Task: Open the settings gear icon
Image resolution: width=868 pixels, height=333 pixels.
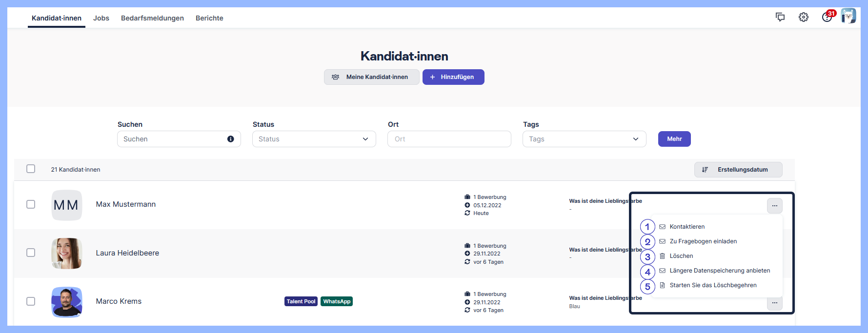Action: click(803, 17)
